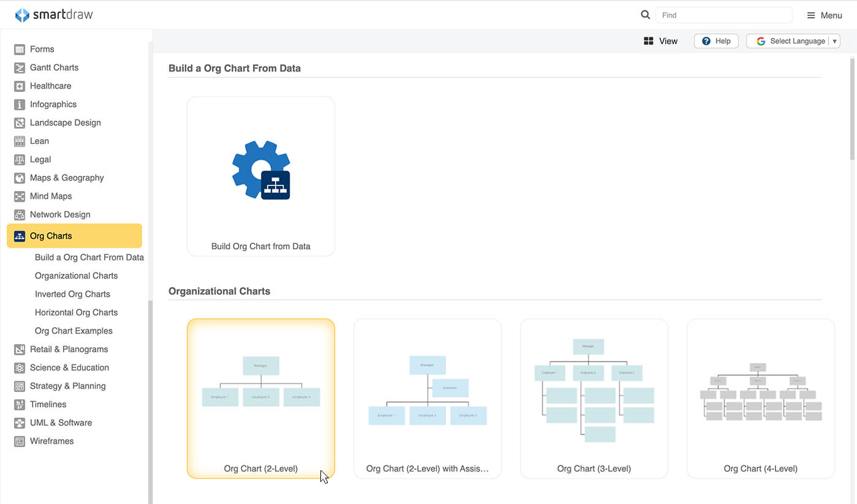Open the Gantt Charts category
The width and height of the screenshot is (857, 504).
(x=54, y=67)
